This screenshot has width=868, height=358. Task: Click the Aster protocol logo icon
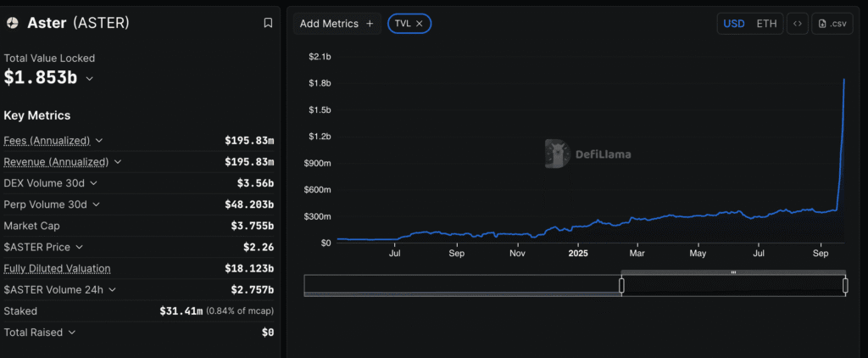click(x=13, y=24)
